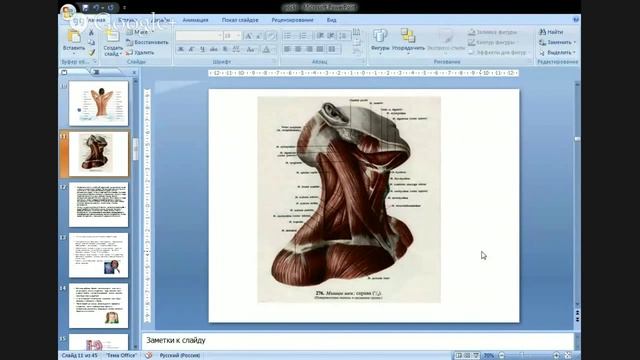Undo last action in Quick Access toolbar
The image size is (640, 360).
click(96, 8)
